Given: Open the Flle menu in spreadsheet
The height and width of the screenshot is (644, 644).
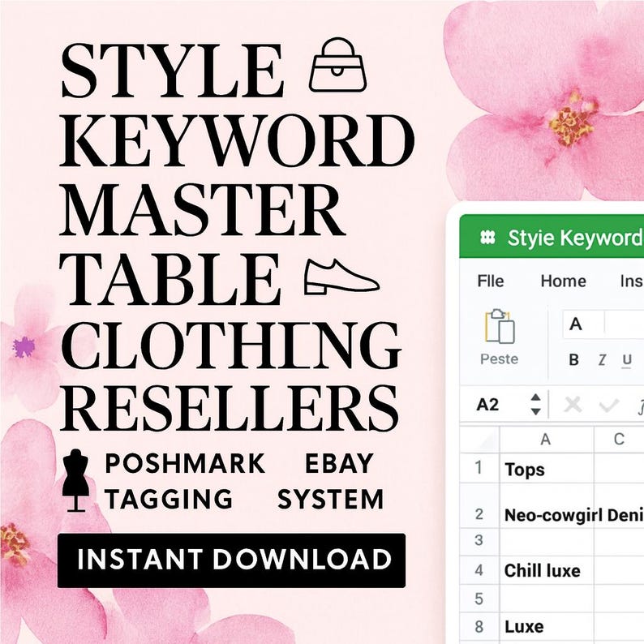Looking at the screenshot, I should (491, 281).
